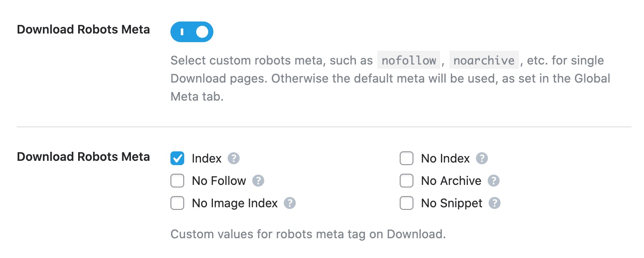Click the custom values description text

308,234
